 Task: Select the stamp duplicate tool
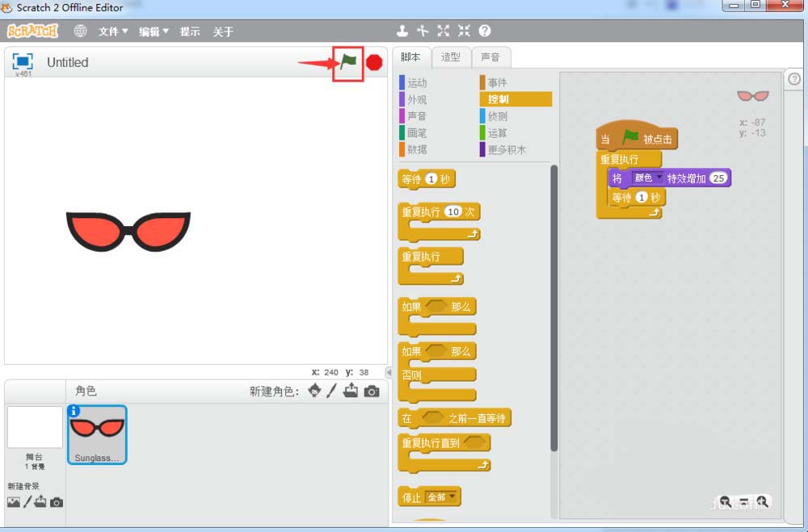pos(402,31)
